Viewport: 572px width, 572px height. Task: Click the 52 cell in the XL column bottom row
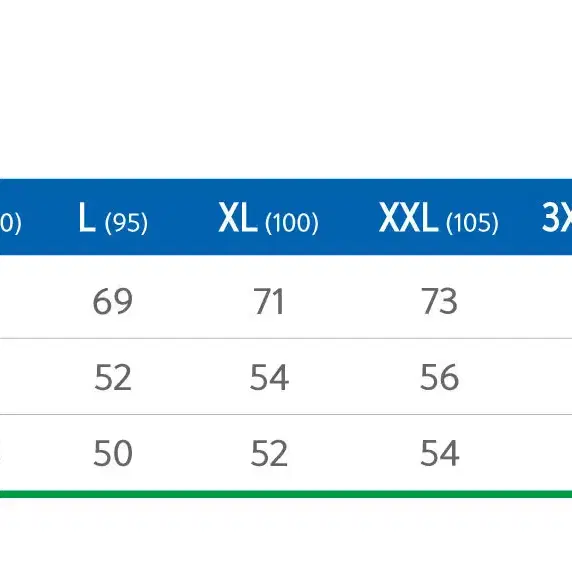click(269, 453)
